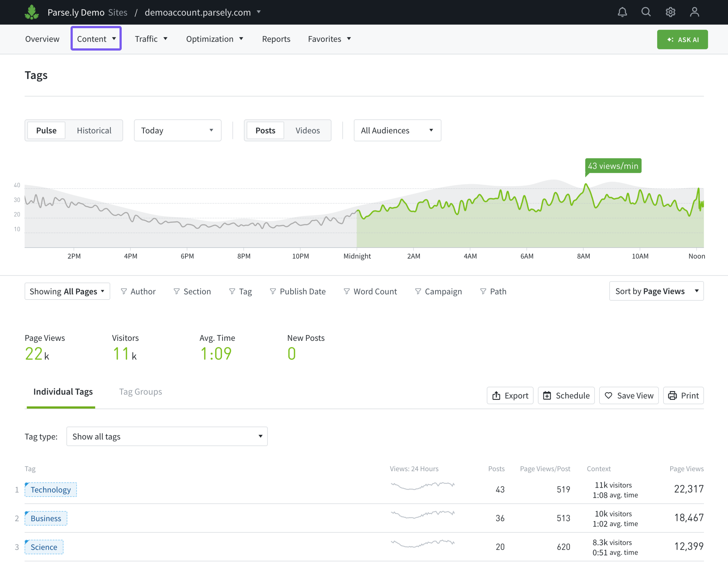Click the search magnifier icon
The width and height of the screenshot is (728, 563).
point(646,12)
